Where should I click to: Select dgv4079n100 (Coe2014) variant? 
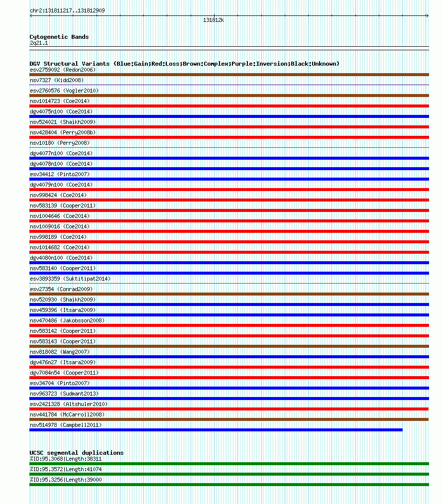(x=61, y=185)
